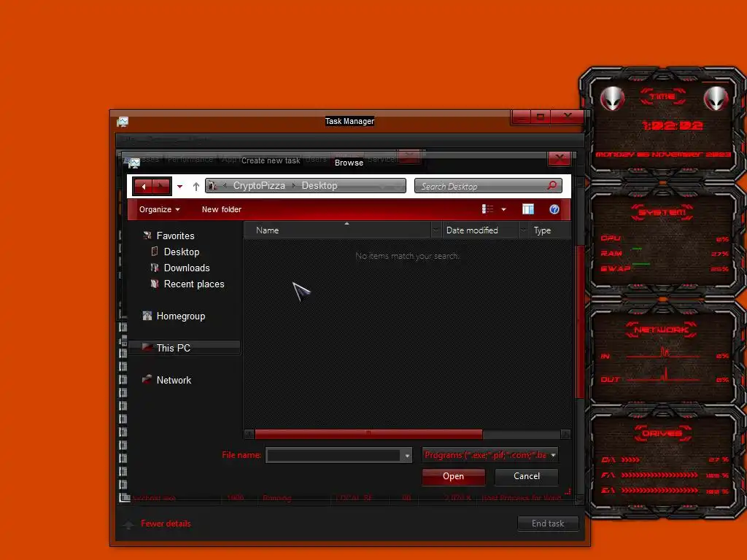The height and width of the screenshot is (560, 747).
Task: Select Desktop in the address path
Action: (320, 186)
